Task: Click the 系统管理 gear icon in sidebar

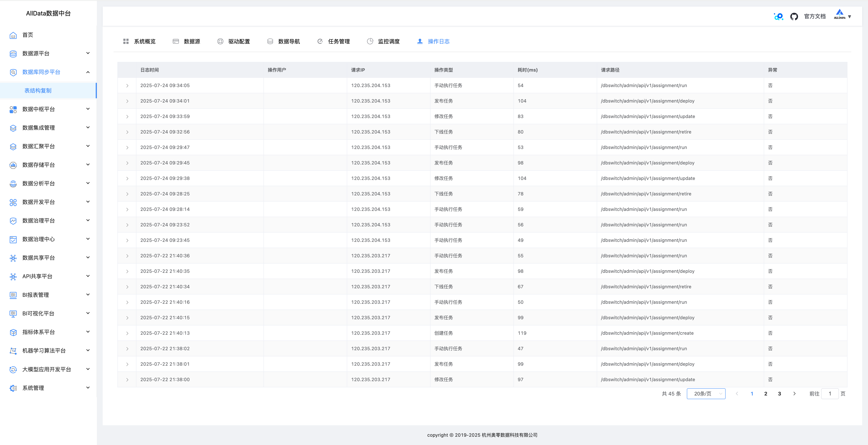Action: pyautogui.click(x=13, y=388)
